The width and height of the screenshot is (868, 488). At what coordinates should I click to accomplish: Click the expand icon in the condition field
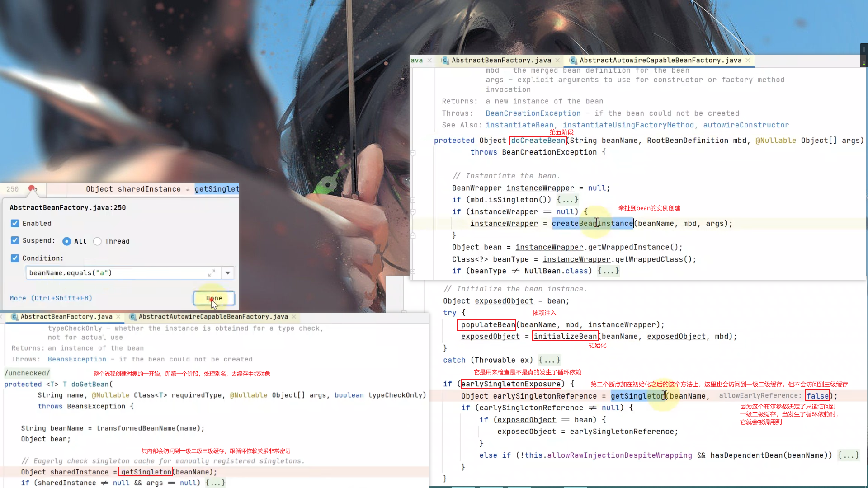point(211,273)
